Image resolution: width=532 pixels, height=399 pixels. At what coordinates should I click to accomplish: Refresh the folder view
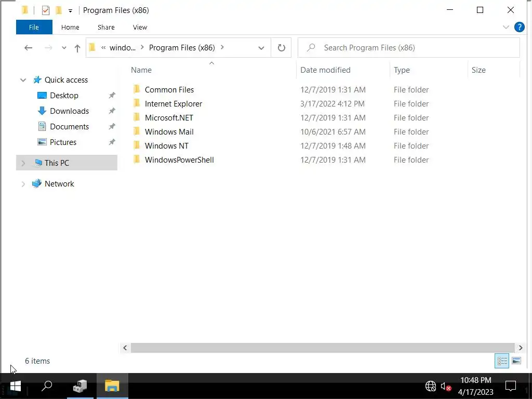pos(281,48)
